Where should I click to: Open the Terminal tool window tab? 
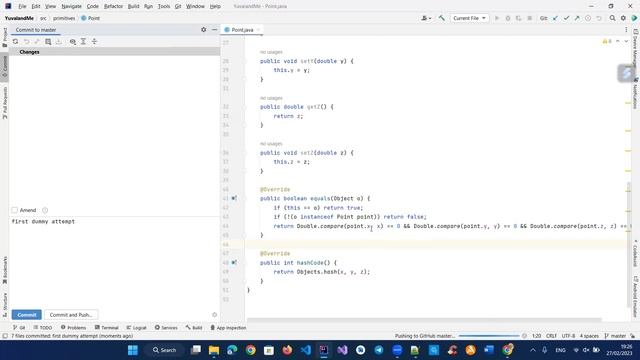[x=107, y=328]
